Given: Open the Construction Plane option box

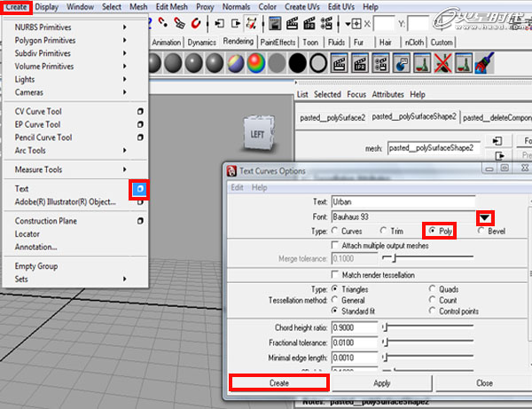Looking at the screenshot, I should coord(140,221).
